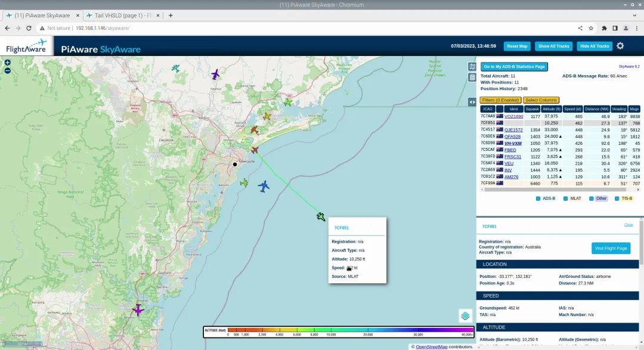Open the QJE1572 flight link

513,130
